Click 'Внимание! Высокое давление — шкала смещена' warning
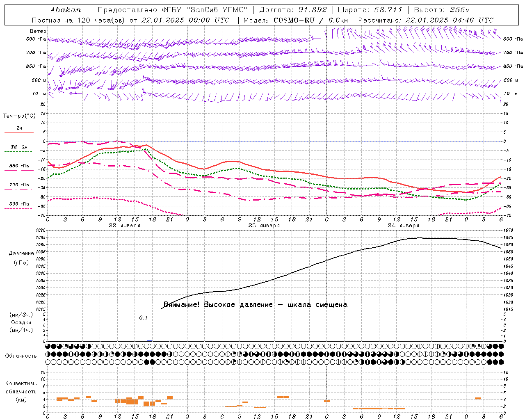This screenshot has width=525, height=420. click(x=255, y=305)
